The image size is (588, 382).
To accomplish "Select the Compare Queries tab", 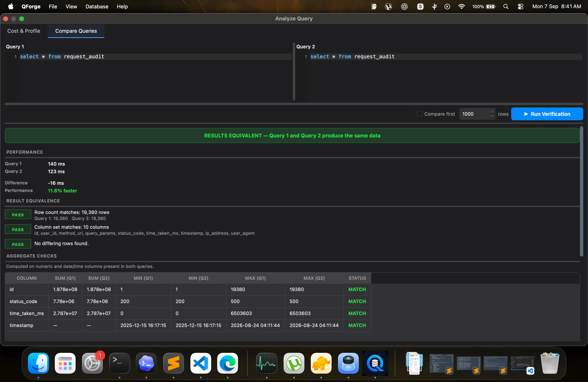I will [x=76, y=31].
